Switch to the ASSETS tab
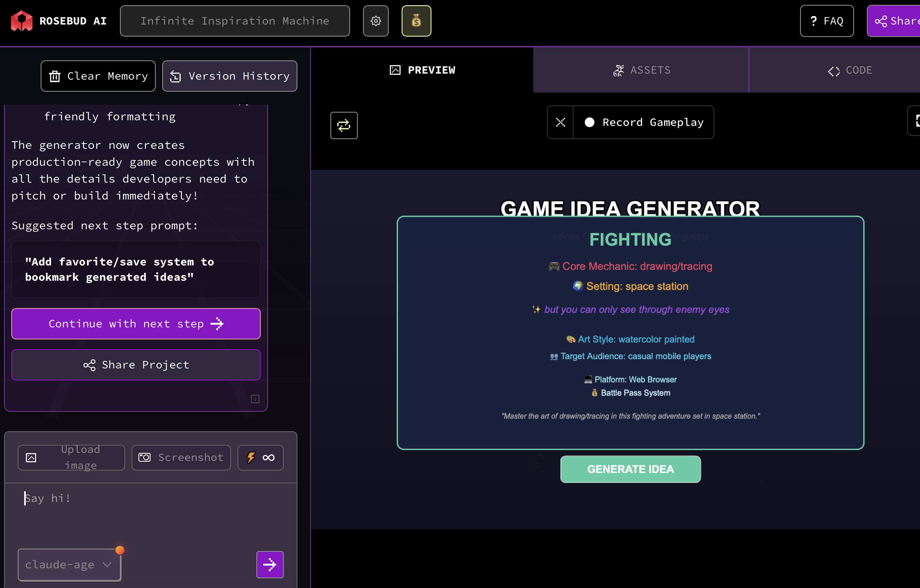This screenshot has height=588, width=920. coord(641,70)
